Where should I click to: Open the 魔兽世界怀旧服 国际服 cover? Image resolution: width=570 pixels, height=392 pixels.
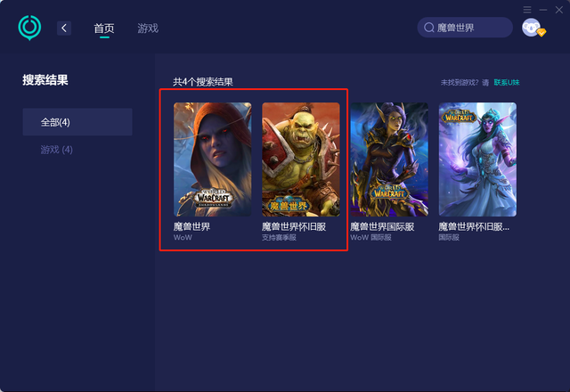click(477, 159)
